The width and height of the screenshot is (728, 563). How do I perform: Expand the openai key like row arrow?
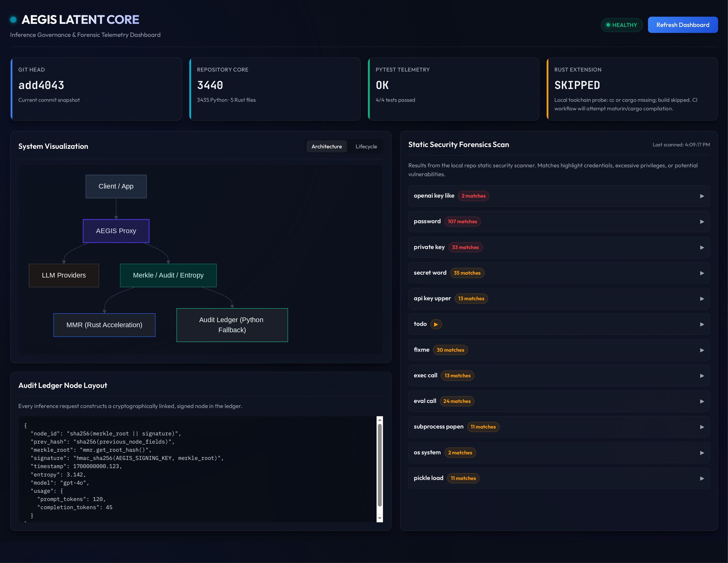[702, 196]
